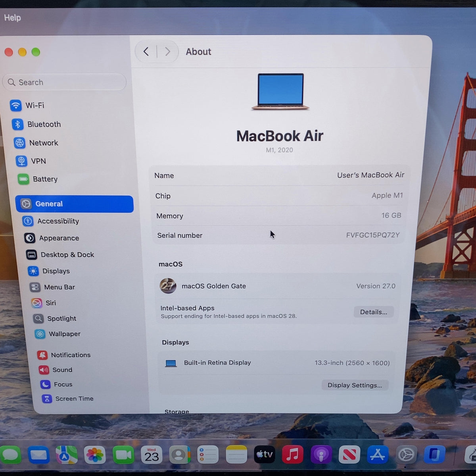Open FaceTime from the Dock
476x476 pixels.
(x=123, y=455)
